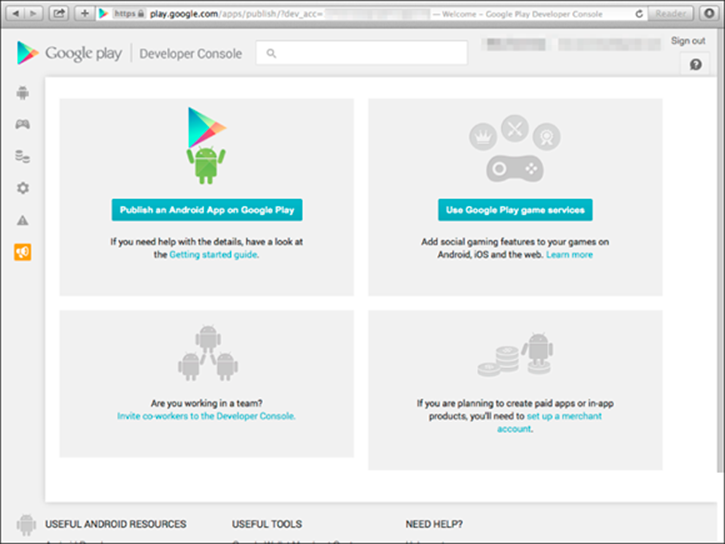Click the coins and Android merchant illustration
The image size is (725, 544).
point(515,354)
